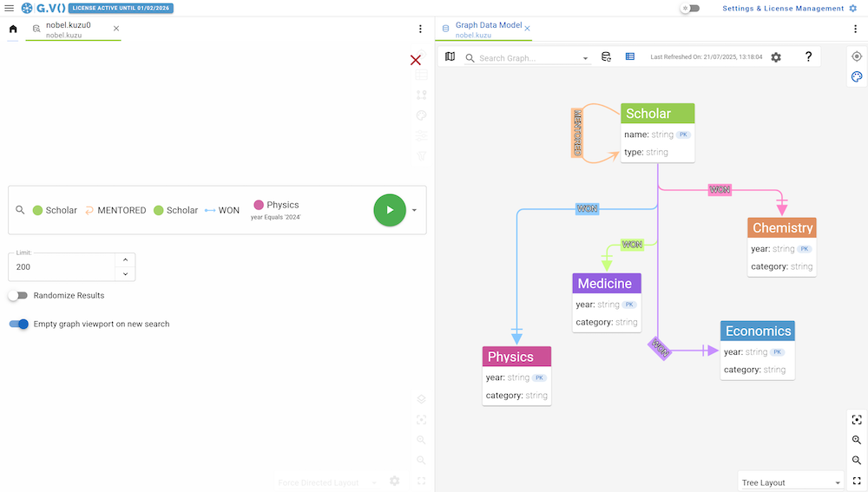Go to the Home tab icon

(13, 29)
